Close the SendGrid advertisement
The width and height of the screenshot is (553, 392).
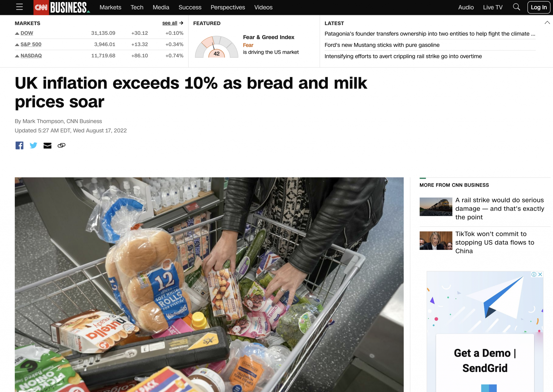540,274
